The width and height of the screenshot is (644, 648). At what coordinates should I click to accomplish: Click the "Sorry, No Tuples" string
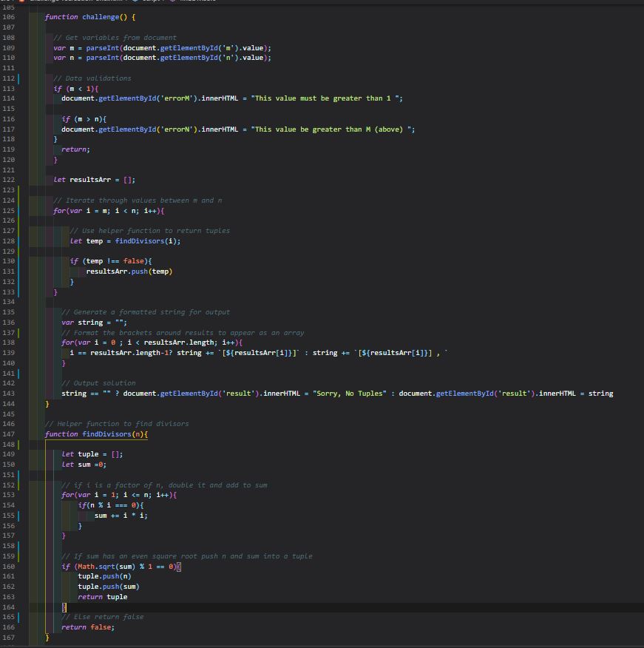tap(350, 394)
